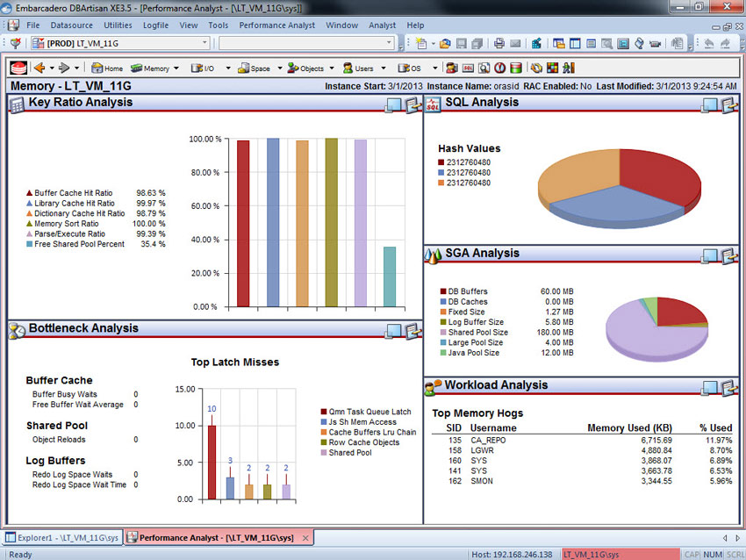This screenshot has width=746, height=560.
Task: Click the red-green database cylinder icon
Action: tap(516, 68)
